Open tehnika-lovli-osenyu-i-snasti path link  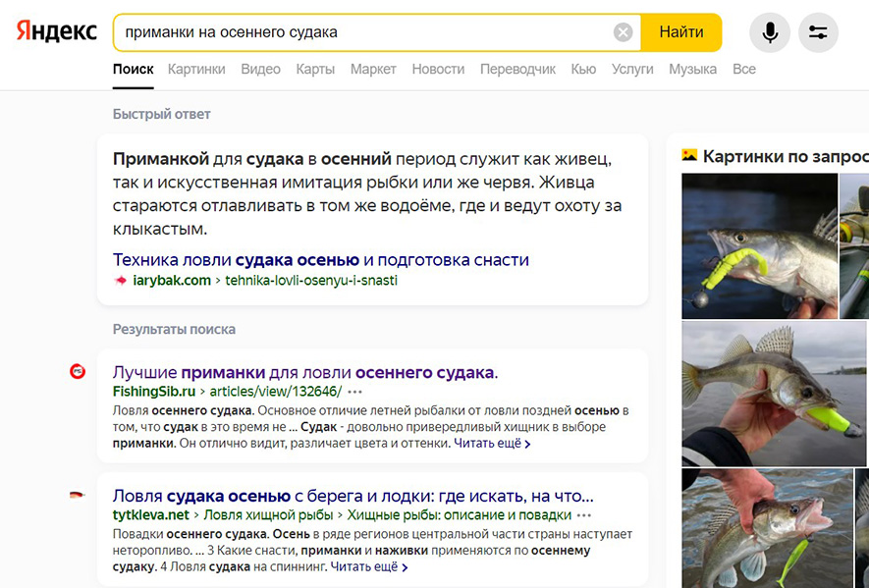click(311, 281)
